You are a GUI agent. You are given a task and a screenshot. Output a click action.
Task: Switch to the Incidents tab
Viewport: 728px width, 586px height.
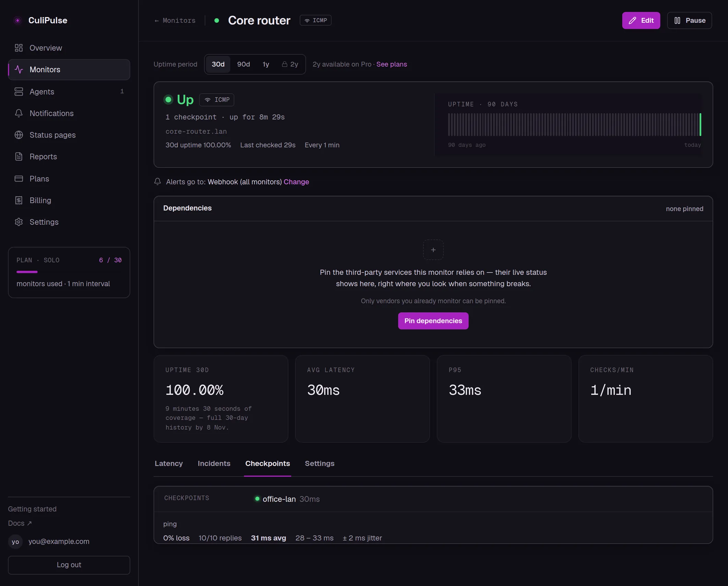coord(214,463)
